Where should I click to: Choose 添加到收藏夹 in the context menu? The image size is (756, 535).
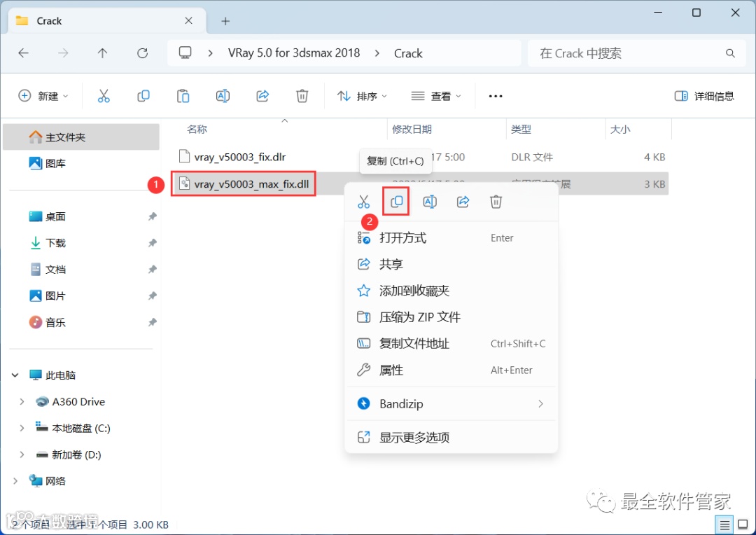451,291
